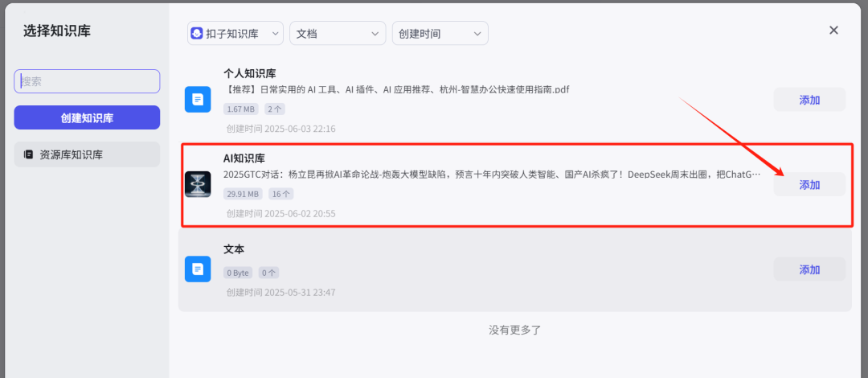
Task: Select 资源库知识库 in sidebar
Action: [87, 154]
